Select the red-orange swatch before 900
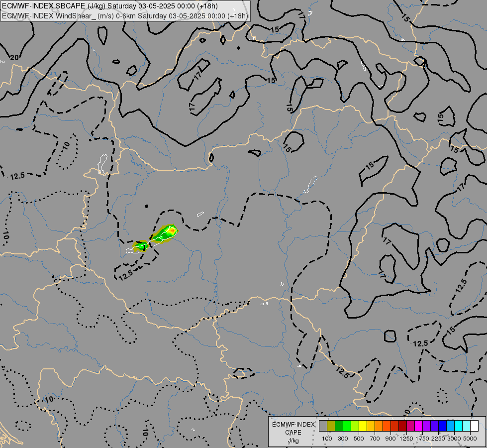 pyautogui.click(x=387, y=426)
